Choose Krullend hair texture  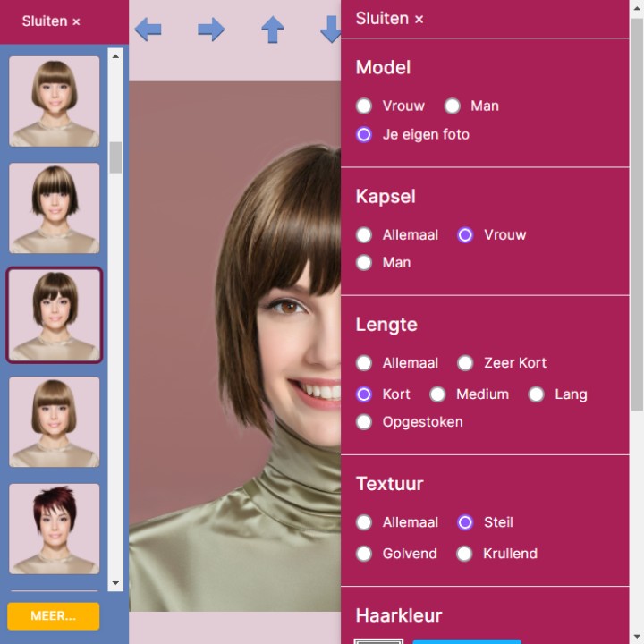pyautogui.click(x=464, y=554)
